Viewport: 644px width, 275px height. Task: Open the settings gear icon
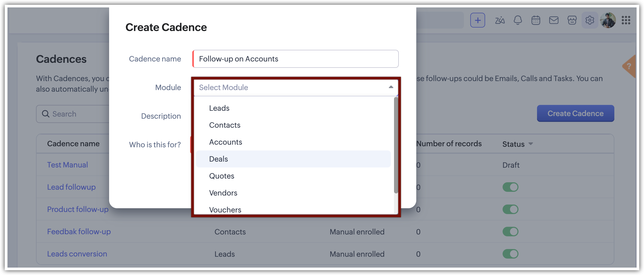[590, 20]
